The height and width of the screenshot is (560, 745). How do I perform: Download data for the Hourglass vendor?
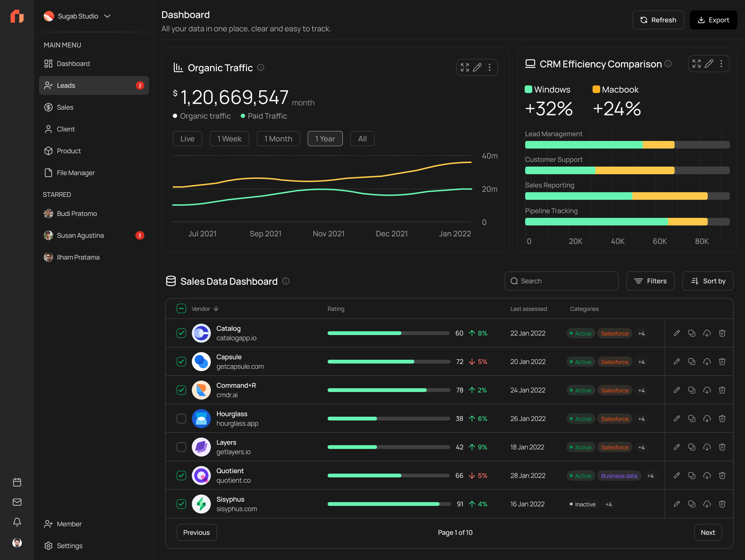(x=707, y=418)
